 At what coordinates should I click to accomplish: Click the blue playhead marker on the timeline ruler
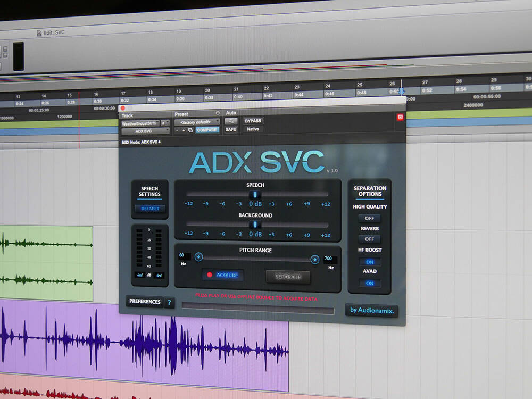401,91
